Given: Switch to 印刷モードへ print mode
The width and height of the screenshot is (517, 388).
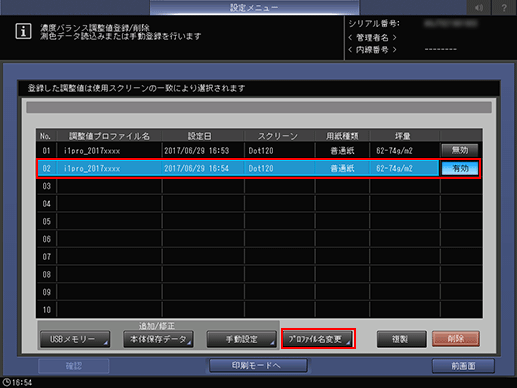Looking at the screenshot, I should pos(258,365).
